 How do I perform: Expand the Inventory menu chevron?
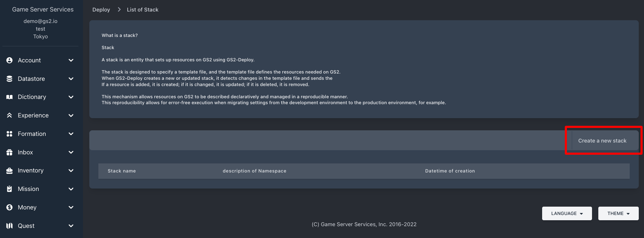[71, 170]
